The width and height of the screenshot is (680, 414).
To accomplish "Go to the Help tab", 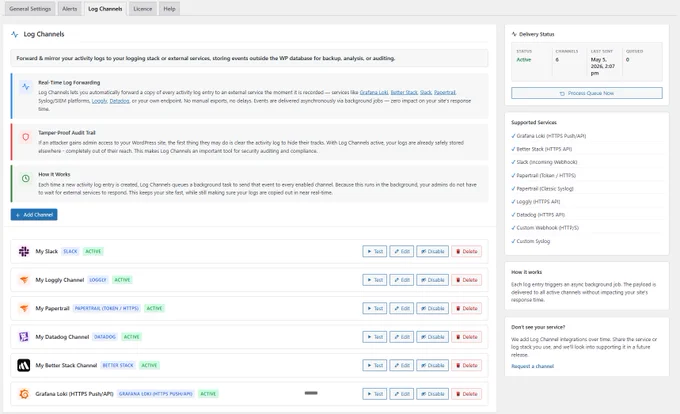I will 169,9.
